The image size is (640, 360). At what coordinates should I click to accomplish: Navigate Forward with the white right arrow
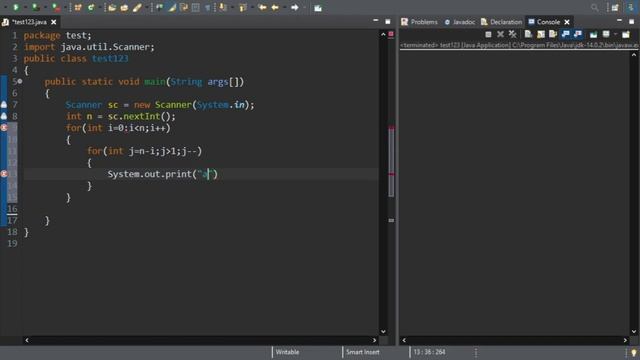[294, 7]
